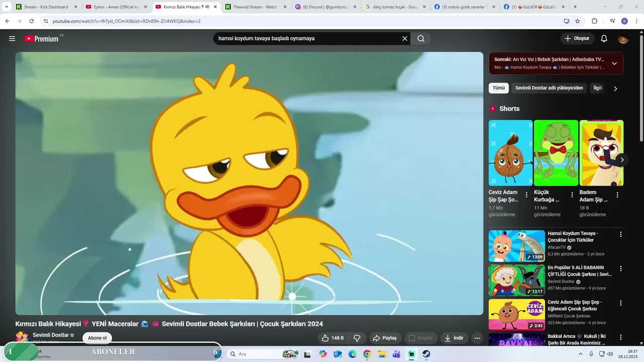The image size is (644, 362).
Task: Dislike the video with the thumbs-down icon
Action: pyautogui.click(x=357, y=338)
